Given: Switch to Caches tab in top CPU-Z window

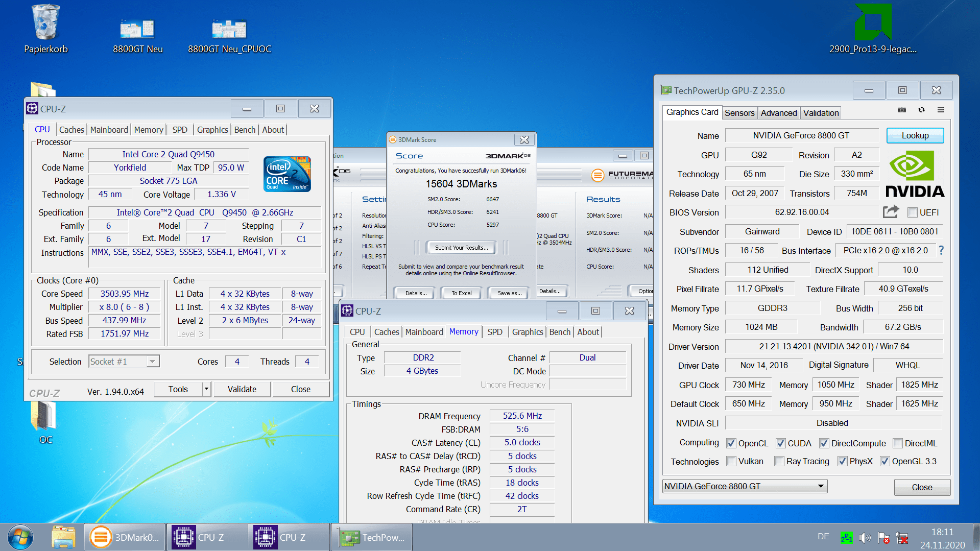Looking at the screenshot, I should (x=71, y=130).
